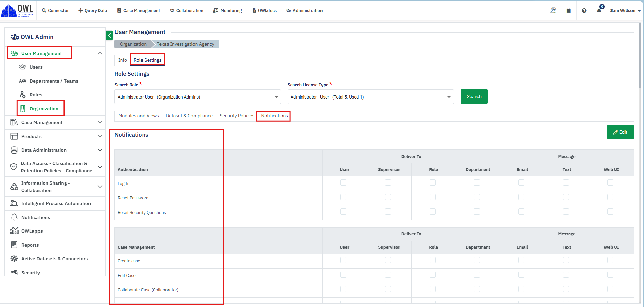Open the translate icon in top bar
The image size is (644, 307).
pyautogui.click(x=553, y=11)
